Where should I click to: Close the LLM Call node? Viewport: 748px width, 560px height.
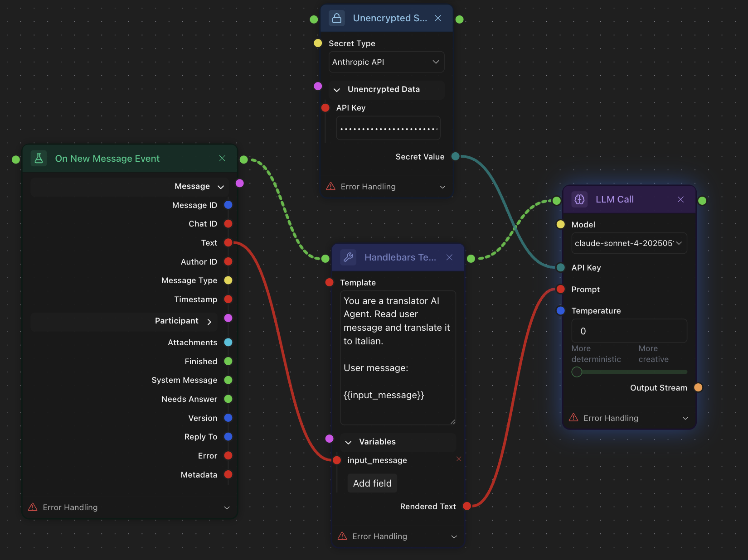(680, 199)
